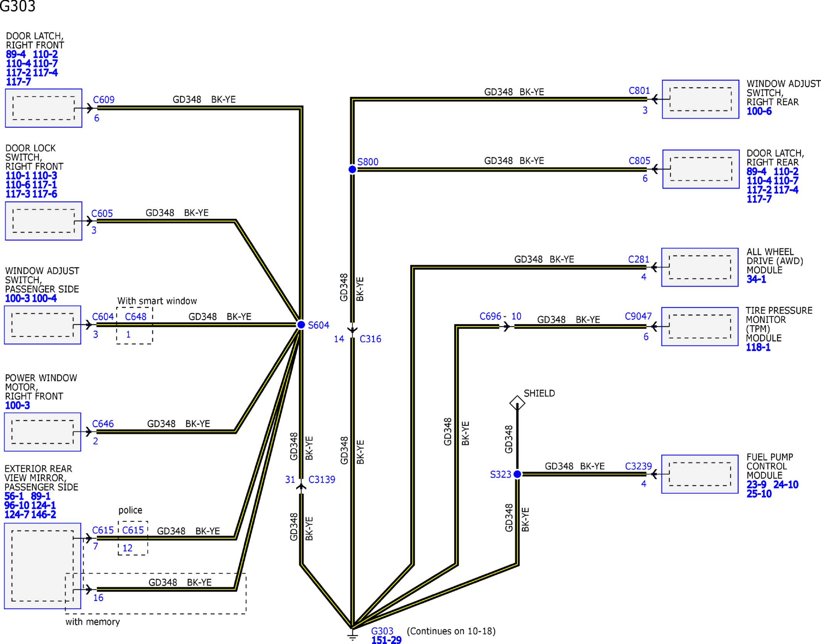Click the "with memory" label
821x644 pixels.
93,622
